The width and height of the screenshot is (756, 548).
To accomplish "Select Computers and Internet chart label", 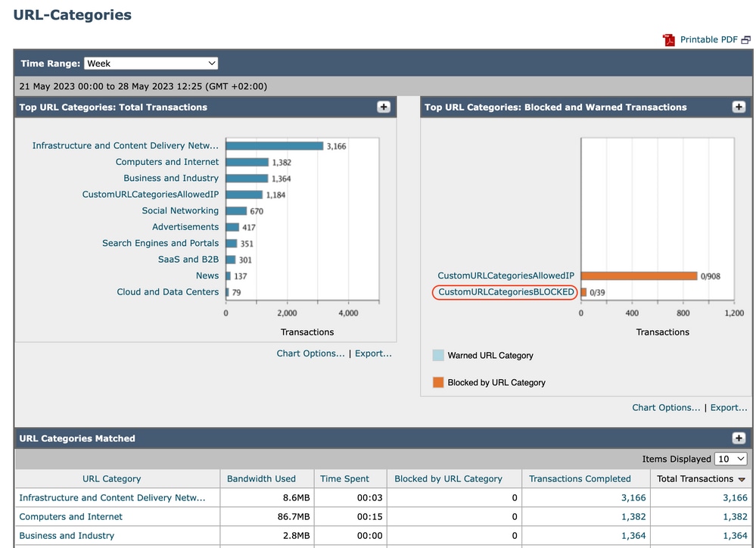I will pos(166,162).
